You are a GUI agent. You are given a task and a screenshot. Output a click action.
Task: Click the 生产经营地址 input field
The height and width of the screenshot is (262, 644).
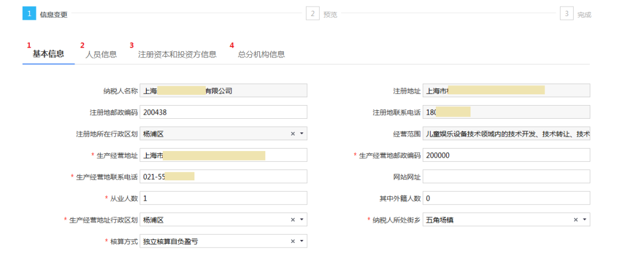(x=224, y=155)
